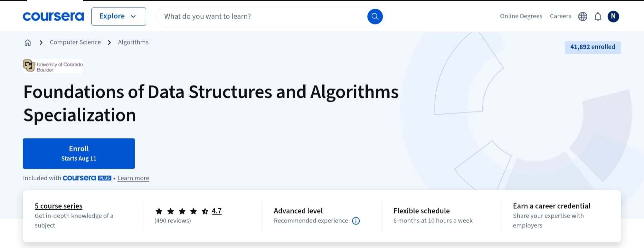This screenshot has height=248, width=644.
Task: Click the home icon in the breadcrumb
Action: [x=28, y=42]
